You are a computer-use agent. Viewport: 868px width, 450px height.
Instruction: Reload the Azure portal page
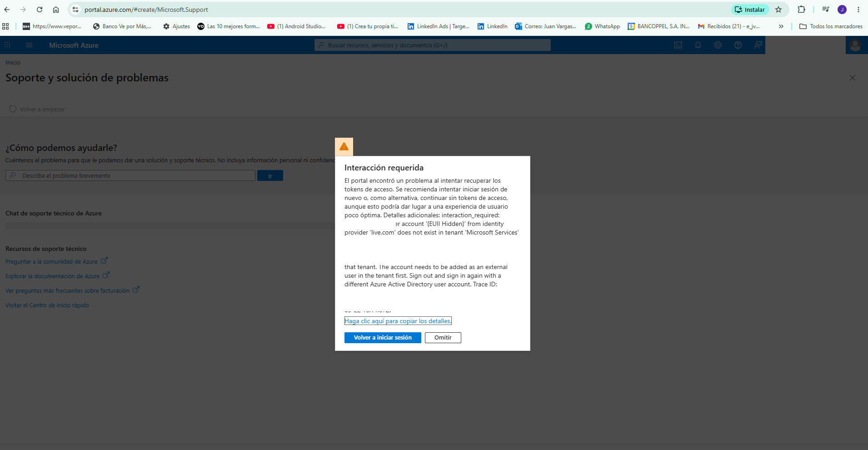(40, 10)
